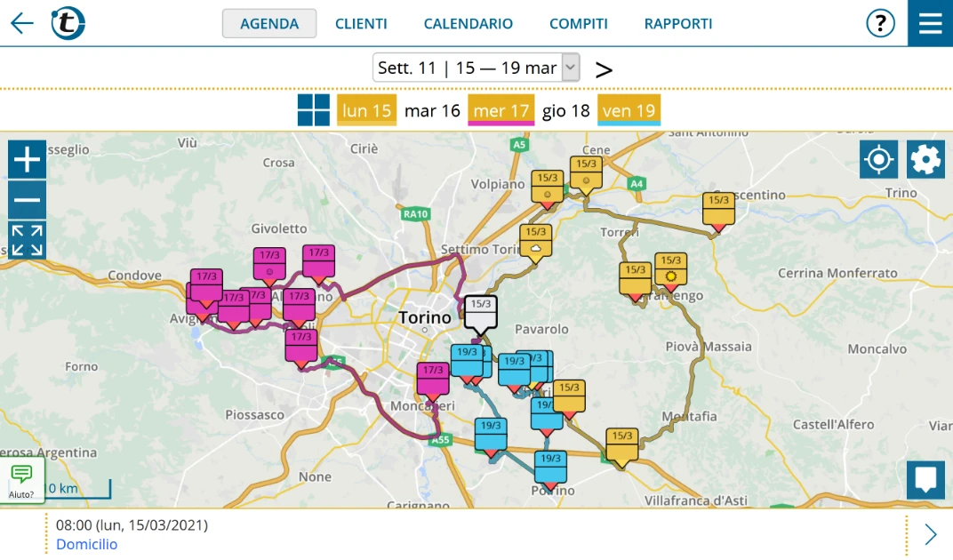This screenshot has width=953, height=560.
Task: Zoom out on the map
Action: click(x=28, y=200)
